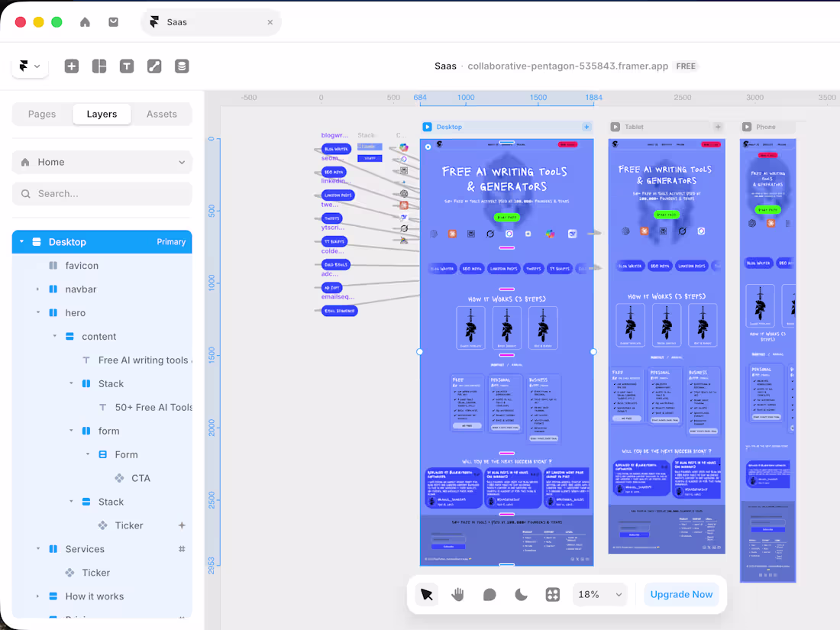Select the Tablet frame label
This screenshot has height=630, width=840.
pyautogui.click(x=634, y=127)
